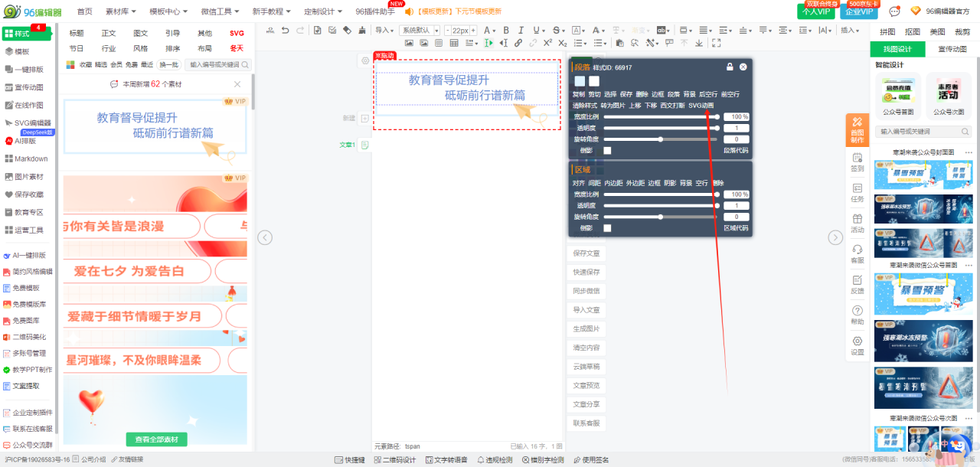Switch to the SVG style category

pos(237,34)
